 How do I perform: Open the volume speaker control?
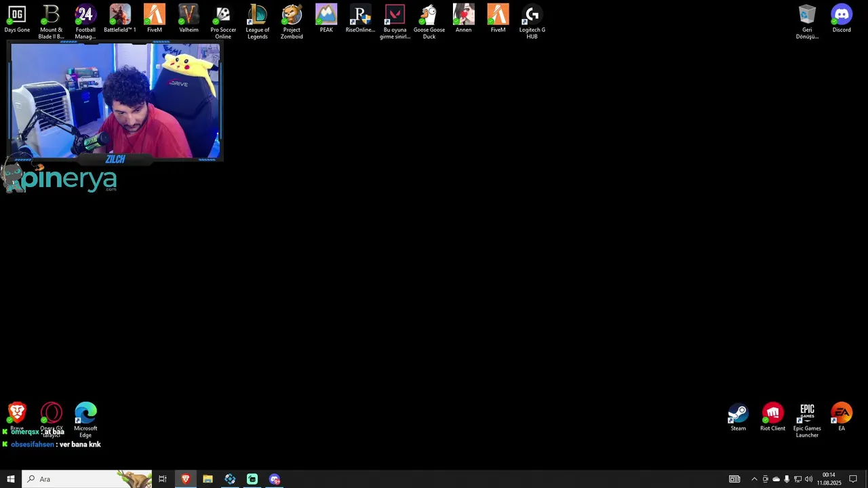(808, 479)
